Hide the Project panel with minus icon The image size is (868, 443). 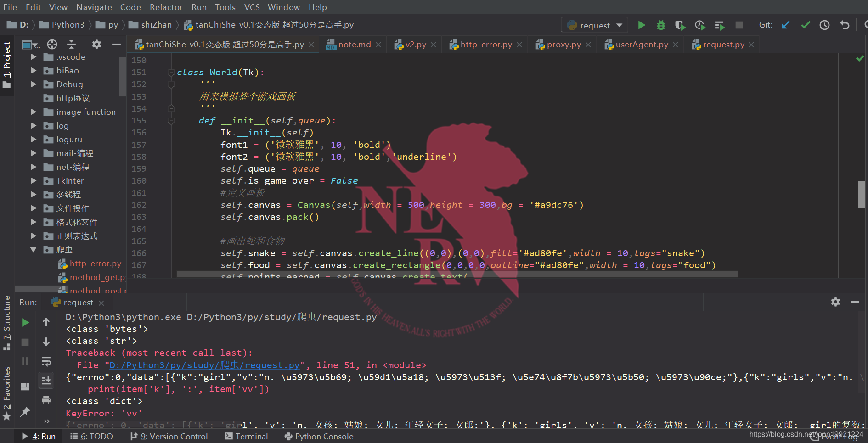tap(116, 45)
